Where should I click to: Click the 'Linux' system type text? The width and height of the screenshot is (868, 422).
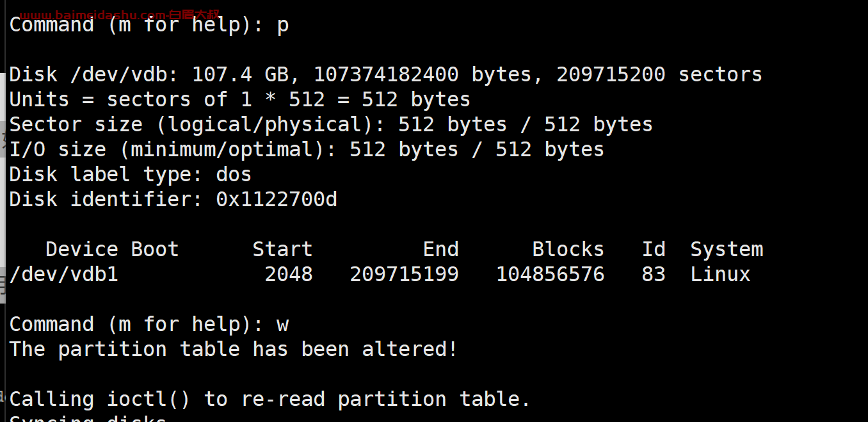[720, 275]
